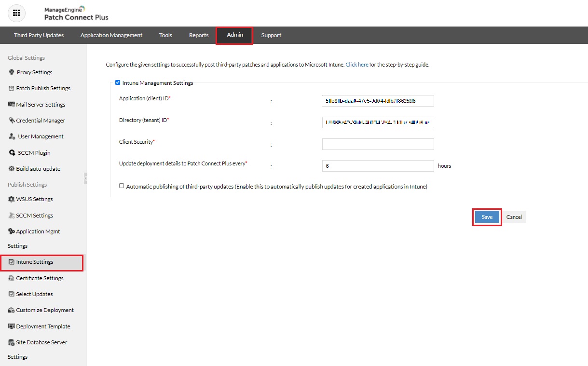Image resolution: width=588 pixels, height=366 pixels.
Task: Go to Mail Server Settings
Action: pos(41,105)
